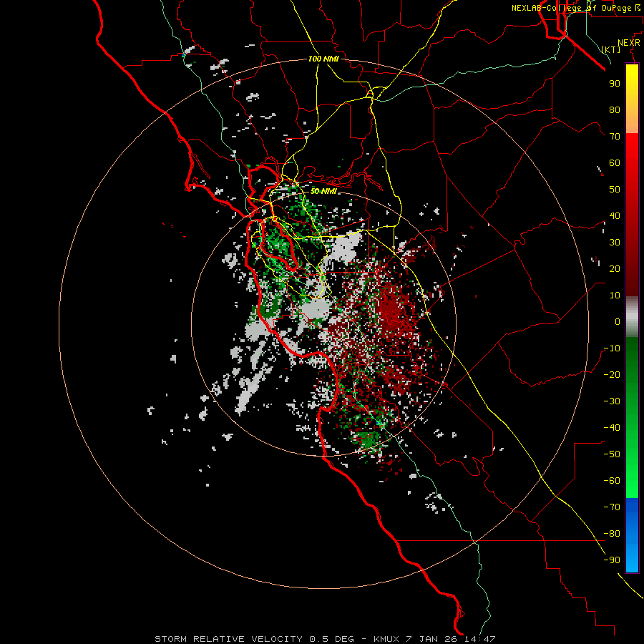This screenshot has height=644, width=644.
Task: Click the NEXR label above the scale
Action: 629,43
